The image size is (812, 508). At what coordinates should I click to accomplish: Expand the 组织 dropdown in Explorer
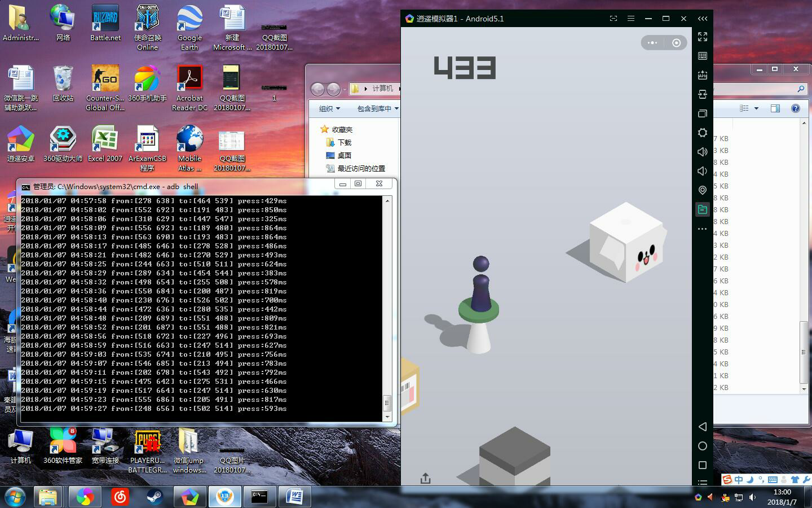pyautogui.click(x=330, y=108)
